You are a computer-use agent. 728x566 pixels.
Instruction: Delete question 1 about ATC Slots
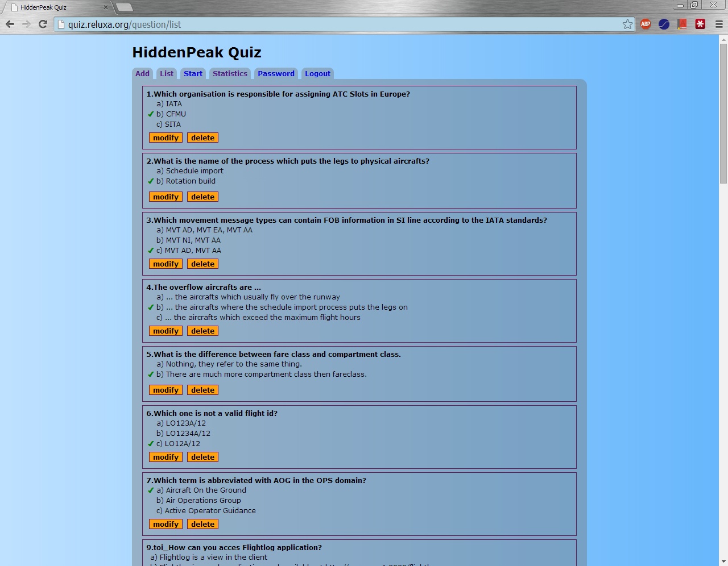(x=202, y=138)
